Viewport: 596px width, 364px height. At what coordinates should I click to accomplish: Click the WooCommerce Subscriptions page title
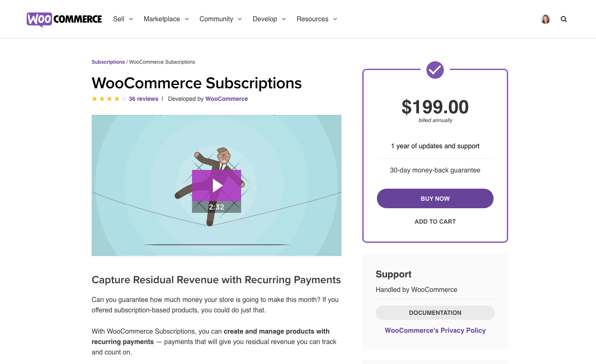coord(197,83)
